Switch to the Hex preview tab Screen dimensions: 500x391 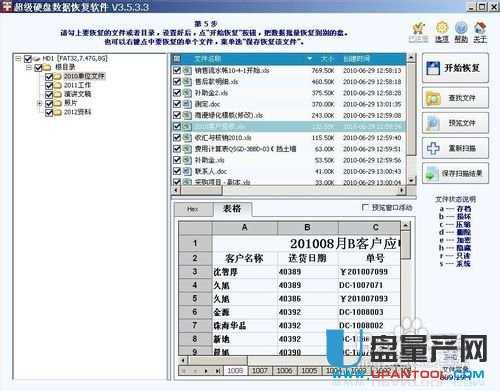click(193, 209)
